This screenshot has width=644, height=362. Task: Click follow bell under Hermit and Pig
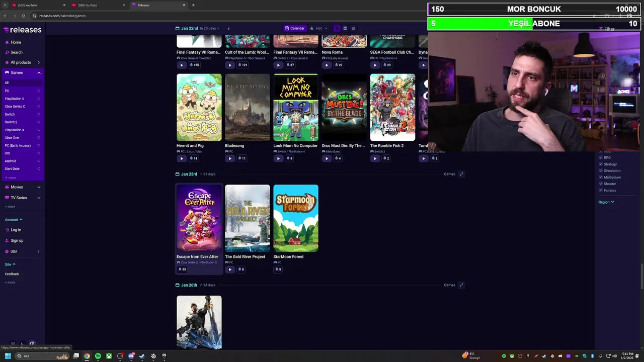pos(193,158)
